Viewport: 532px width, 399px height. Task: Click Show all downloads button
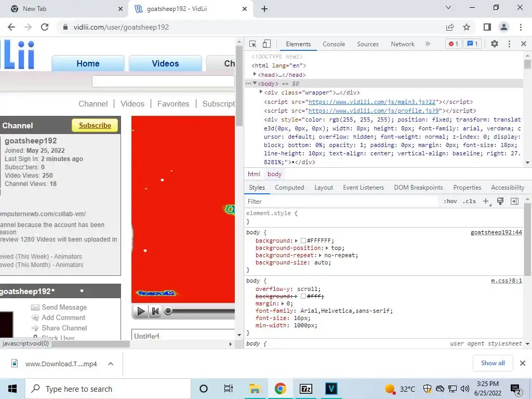tap(493, 363)
